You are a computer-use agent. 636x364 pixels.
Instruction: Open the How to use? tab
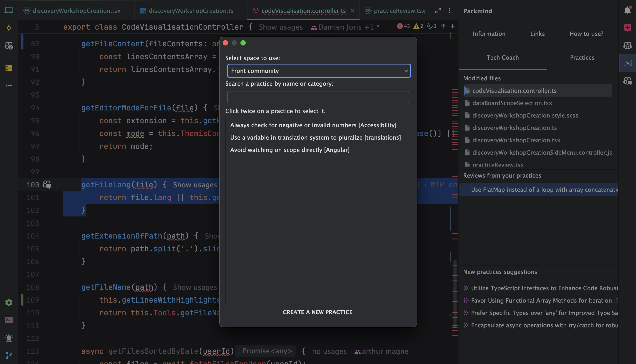586,34
